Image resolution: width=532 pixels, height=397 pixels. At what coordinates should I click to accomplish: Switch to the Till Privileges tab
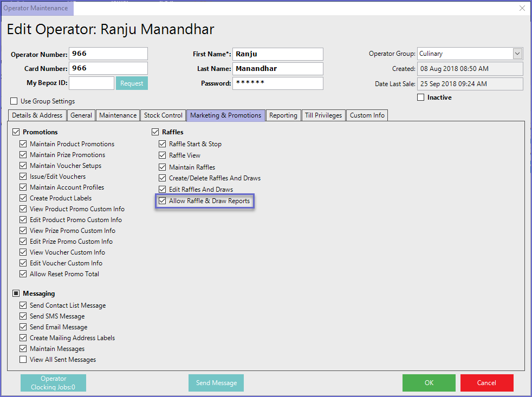point(323,115)
